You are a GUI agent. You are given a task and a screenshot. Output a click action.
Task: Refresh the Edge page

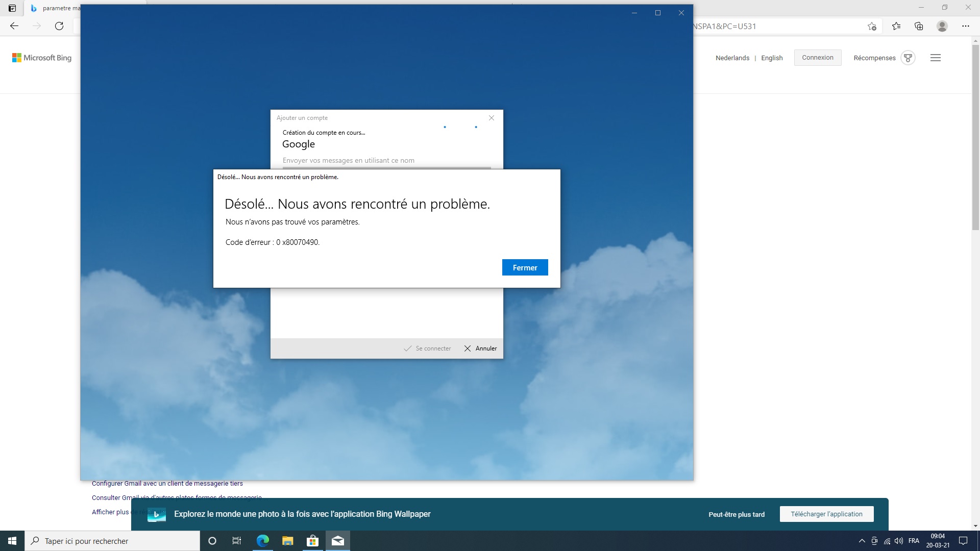(x=59, y=26)
